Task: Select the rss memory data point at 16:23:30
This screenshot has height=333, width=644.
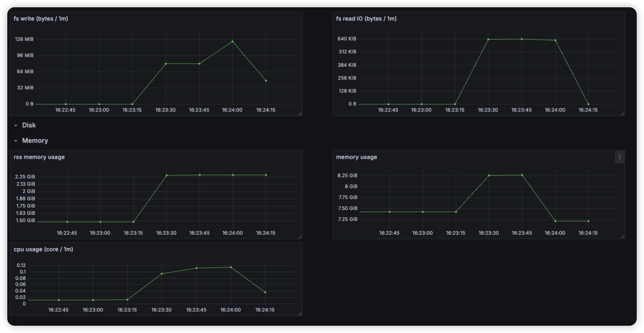Action: 166,176
